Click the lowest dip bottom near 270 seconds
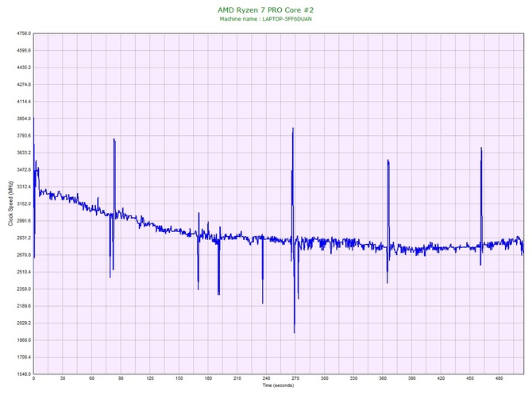 (294, 332)
